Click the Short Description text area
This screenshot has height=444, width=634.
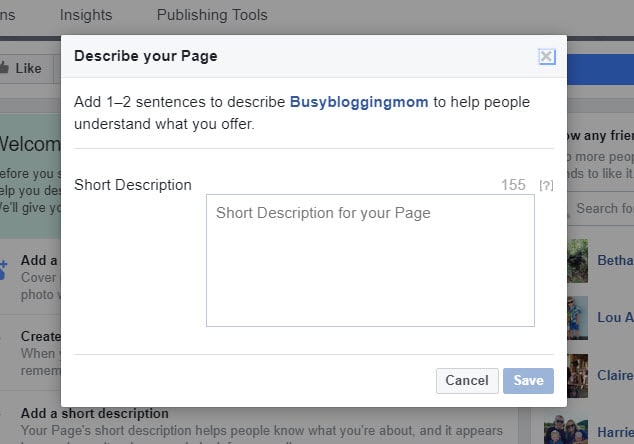[x=370, y=260]
